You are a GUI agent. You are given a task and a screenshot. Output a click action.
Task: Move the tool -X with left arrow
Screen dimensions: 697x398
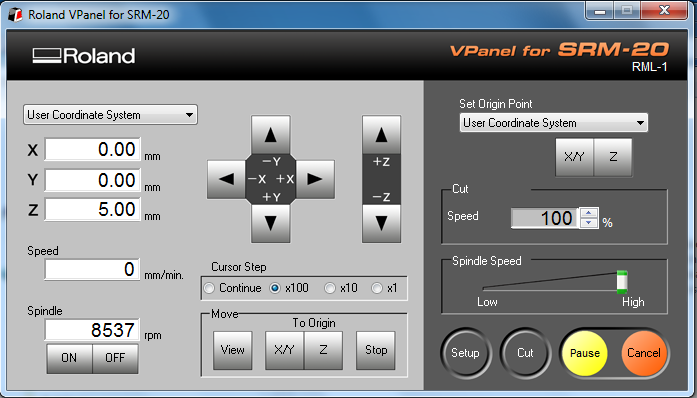(x=226, y=179)
